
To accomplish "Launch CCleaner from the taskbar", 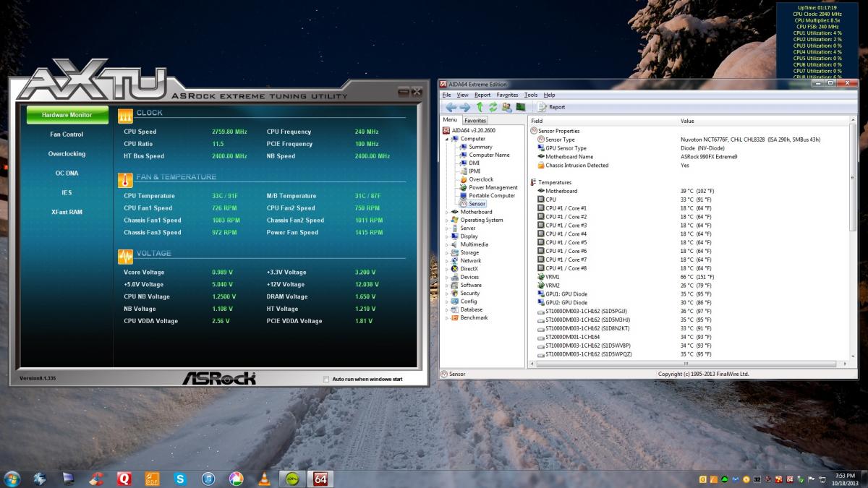I will pyautogui.click(x=95, y=478).
